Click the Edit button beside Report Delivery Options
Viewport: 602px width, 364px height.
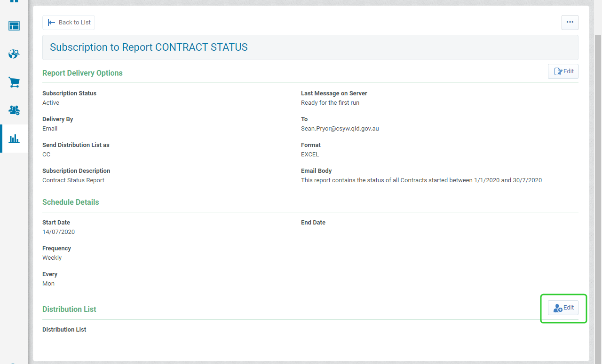pyautogui.click(x=563, y=71)
